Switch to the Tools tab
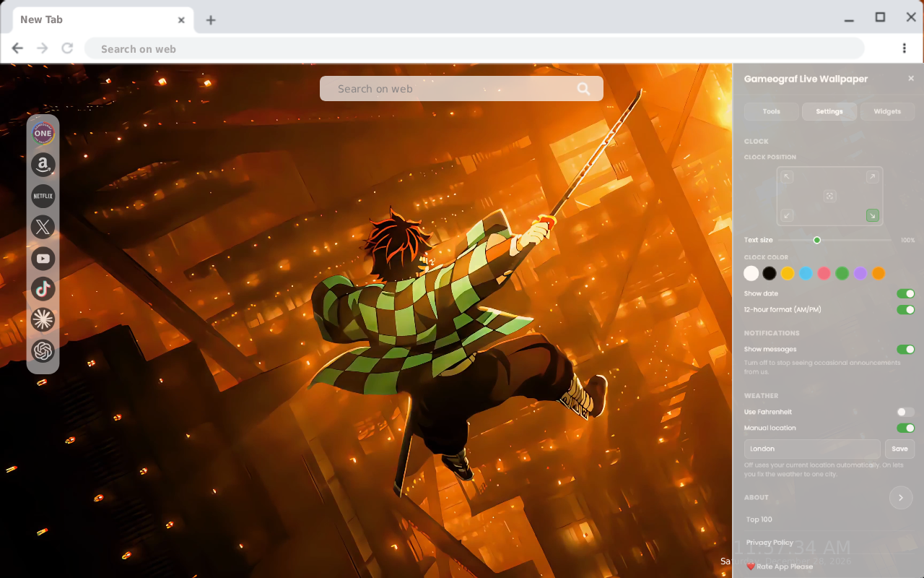The image size is (924, 578). 772,111
